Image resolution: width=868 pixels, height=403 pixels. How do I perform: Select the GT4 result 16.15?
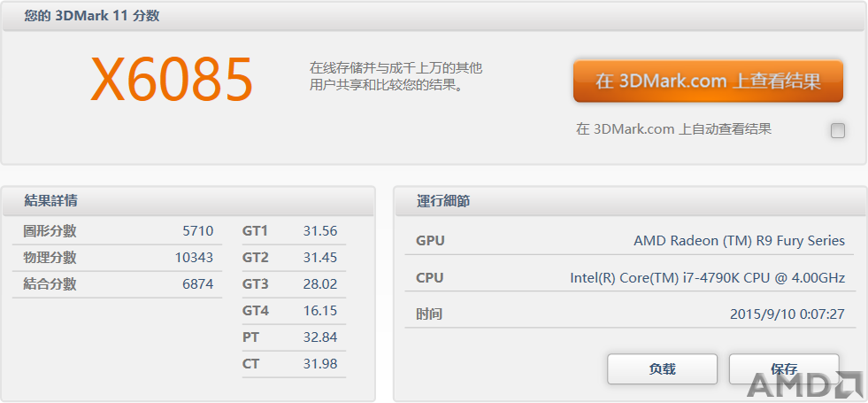320,311
